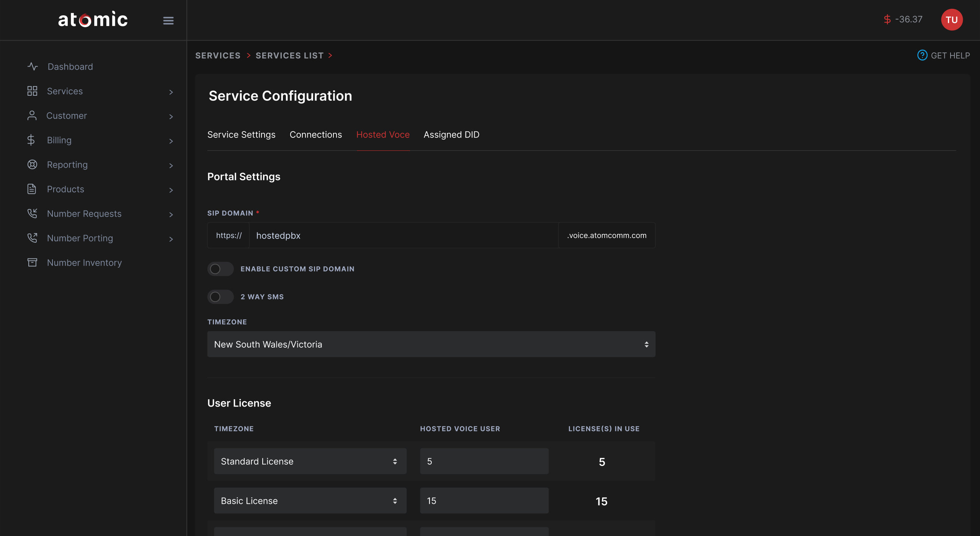Screen dimensions: 980x536
Task: Click the Billing dollar icon
Action: (x=31, y=140)
